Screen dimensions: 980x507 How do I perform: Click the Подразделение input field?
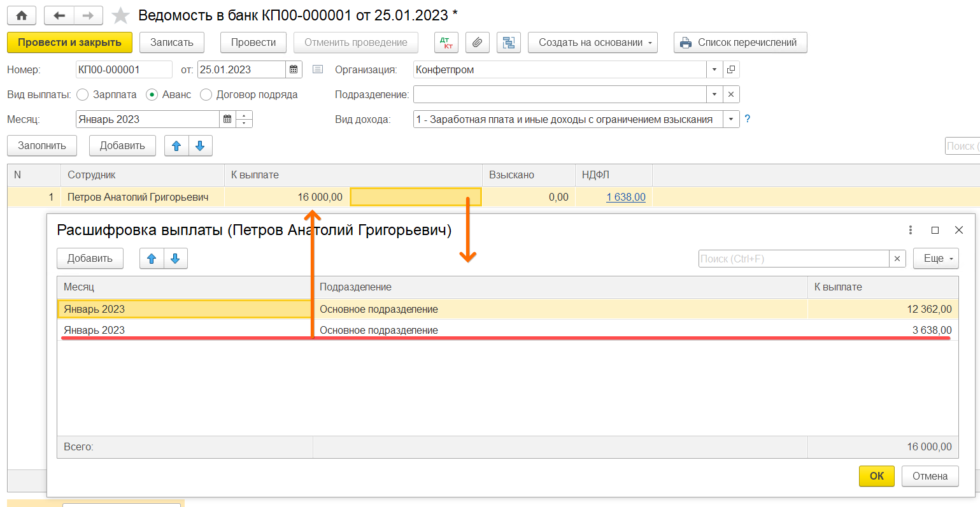(559, 94)
